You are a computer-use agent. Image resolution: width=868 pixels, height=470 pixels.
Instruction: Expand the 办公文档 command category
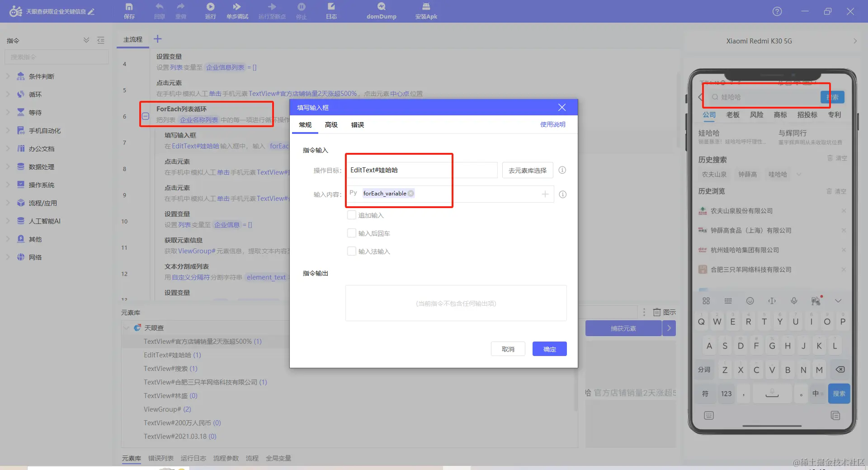coord(8,148)
